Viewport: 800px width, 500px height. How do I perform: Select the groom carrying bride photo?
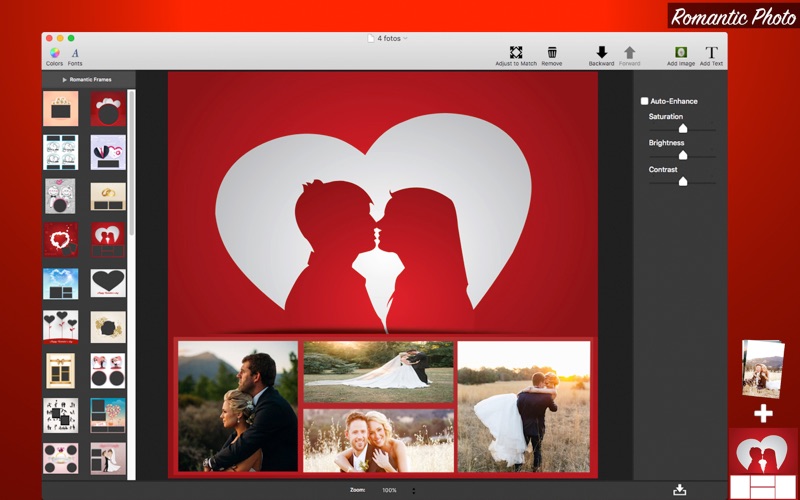click(524, 406)
